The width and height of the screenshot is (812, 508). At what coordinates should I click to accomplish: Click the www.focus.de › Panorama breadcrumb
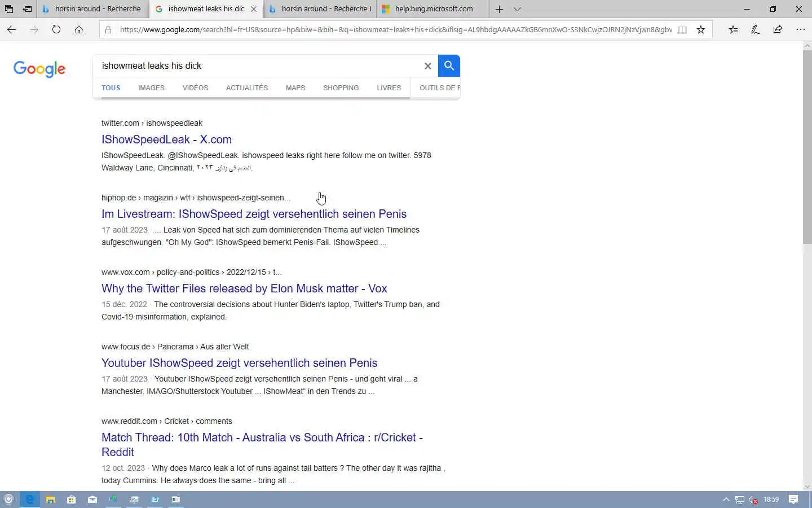[175, 347]
